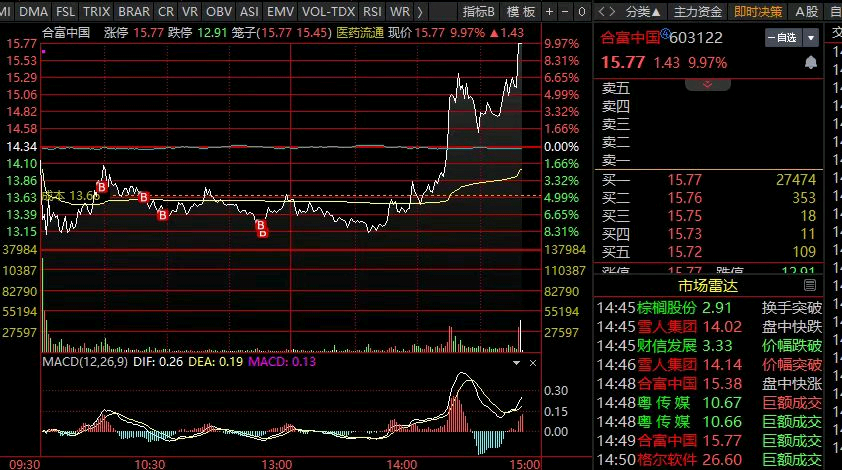Open the 模板 template menu
842x470 pixels.
point(521,11)
